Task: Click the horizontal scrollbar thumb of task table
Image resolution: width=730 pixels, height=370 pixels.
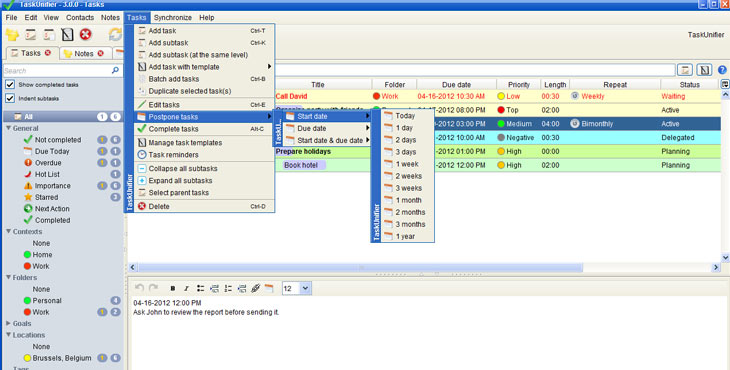Action: 360,267
